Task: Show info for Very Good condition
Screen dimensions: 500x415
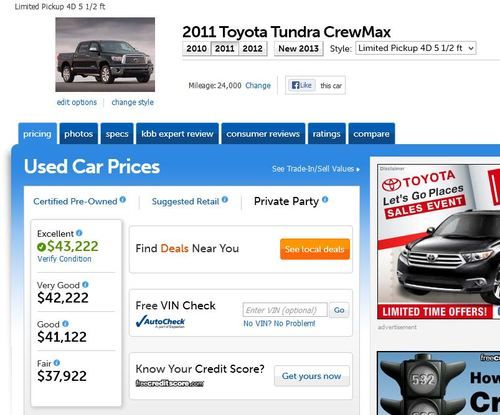Action: pos(85,284)
